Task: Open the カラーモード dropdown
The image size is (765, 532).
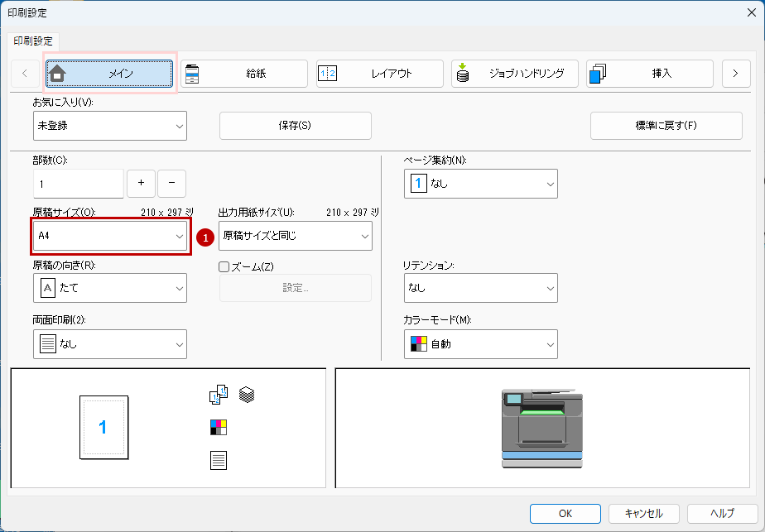Action: pyautogui.click(x=480, y=344)
